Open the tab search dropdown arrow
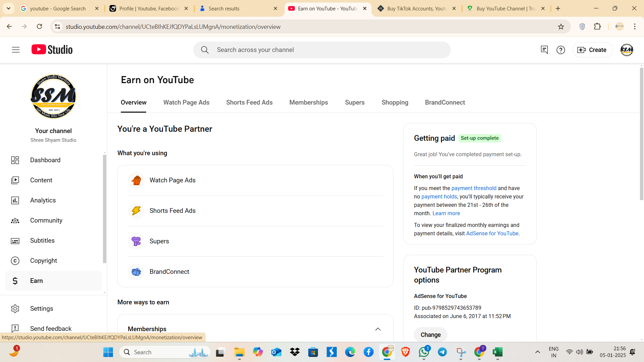 [x=8, y=8]
